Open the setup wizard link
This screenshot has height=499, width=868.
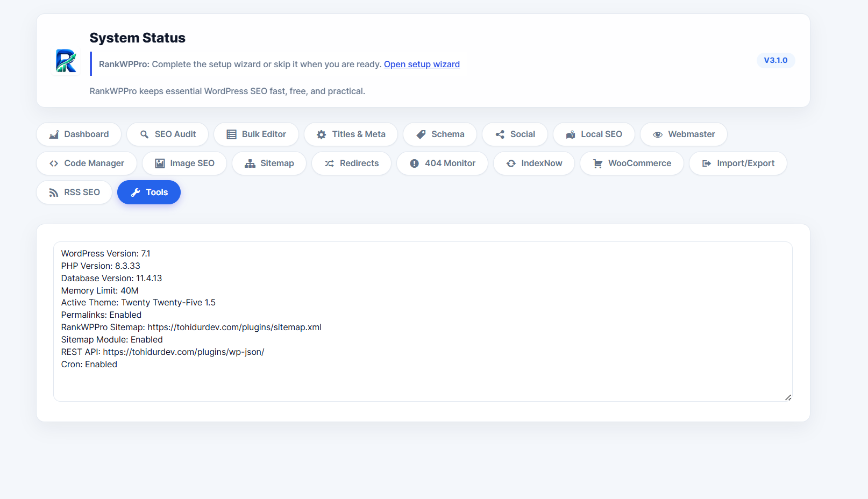pyautogui.click(x=422, y=64)
